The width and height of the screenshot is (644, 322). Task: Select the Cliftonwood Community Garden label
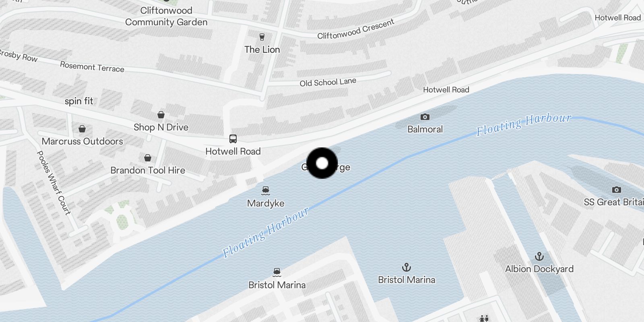point(166,17)
